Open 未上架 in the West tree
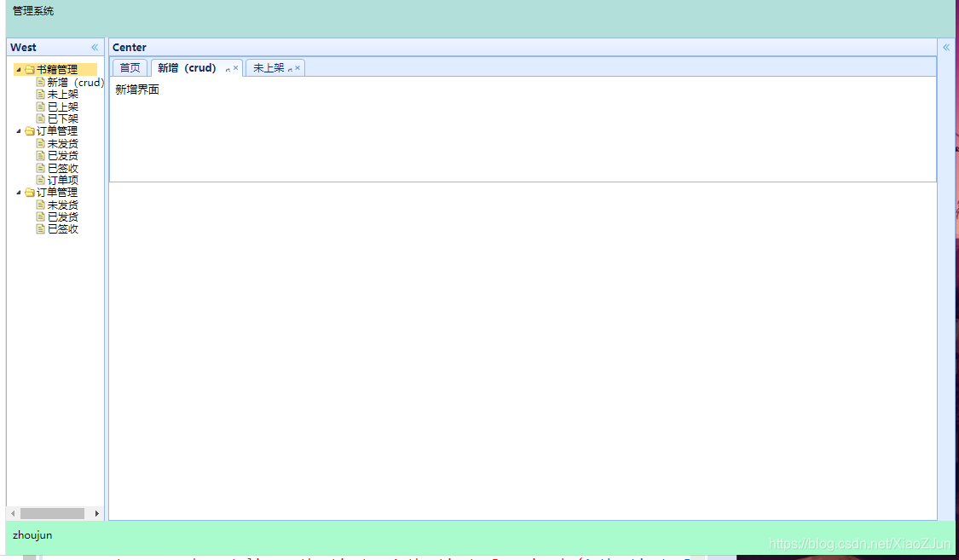 [x=63, y=94]
